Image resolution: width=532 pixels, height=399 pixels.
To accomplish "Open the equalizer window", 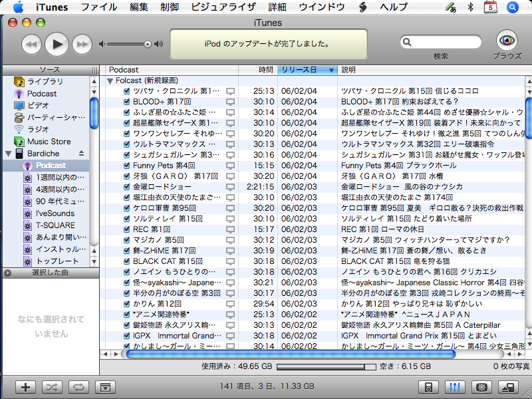I will click(455, 387).
